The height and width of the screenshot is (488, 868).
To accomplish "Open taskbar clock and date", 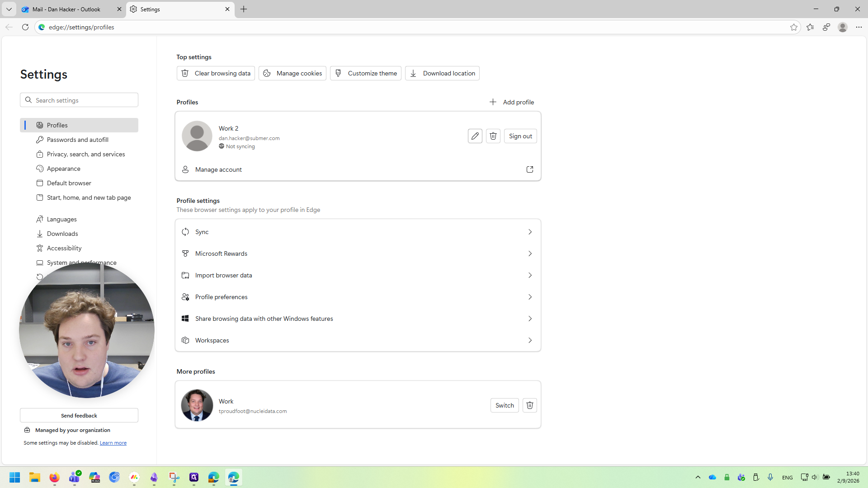I will click(848, 477).
